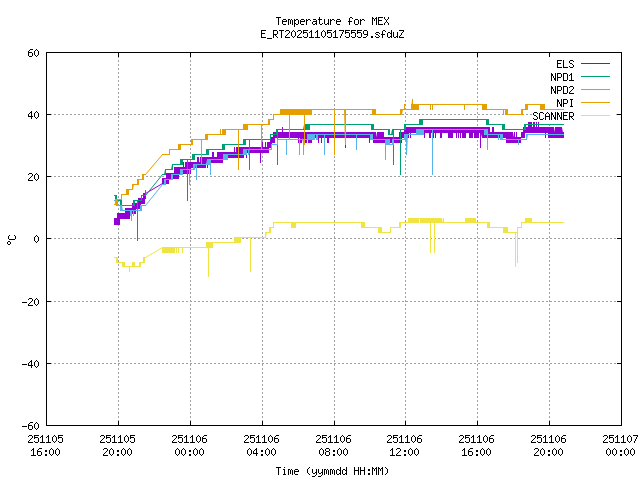The height and width of the screenshot is (480, 640).
Task: Select the SCANNER legend label
Action: [553, 116]
